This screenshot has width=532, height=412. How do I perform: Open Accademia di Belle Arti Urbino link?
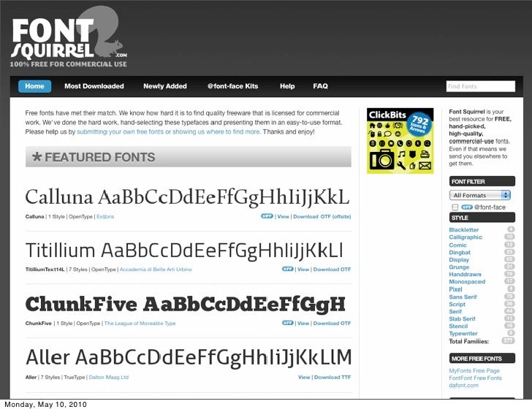point(156,270)
